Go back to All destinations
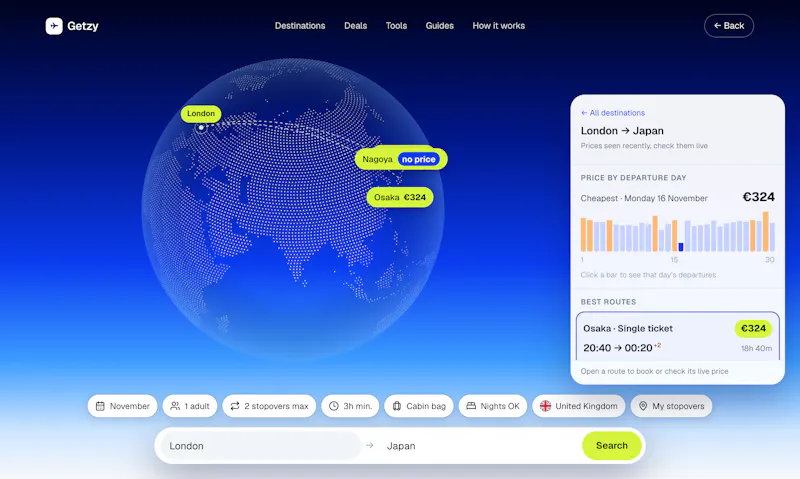800x479 pixels. point(613,113)
